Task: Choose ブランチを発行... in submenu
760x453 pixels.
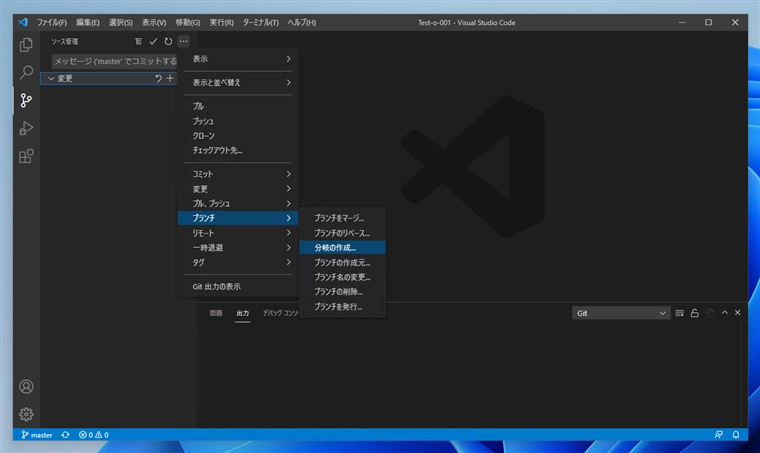Action: pos(342,307)
